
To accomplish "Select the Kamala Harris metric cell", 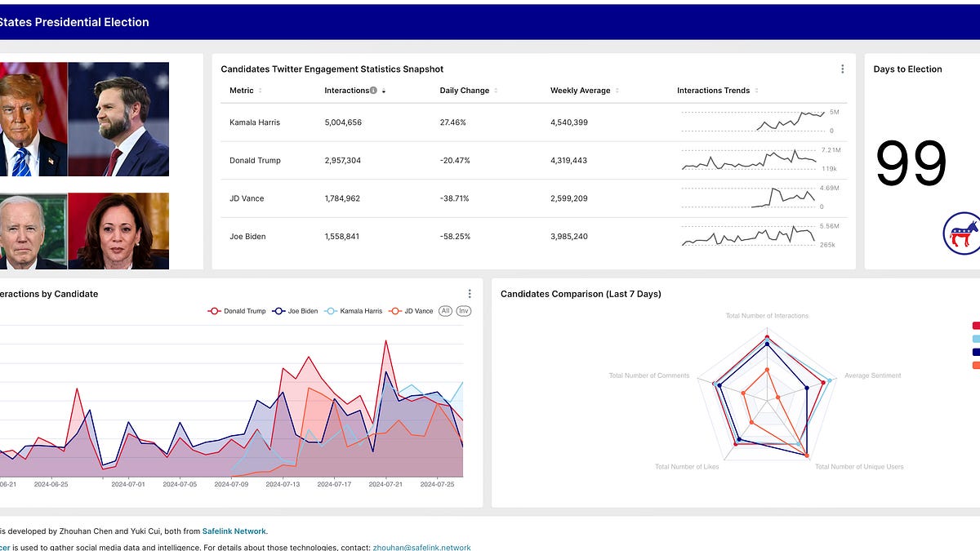I will pyautogui.click(x=255, y=122).
